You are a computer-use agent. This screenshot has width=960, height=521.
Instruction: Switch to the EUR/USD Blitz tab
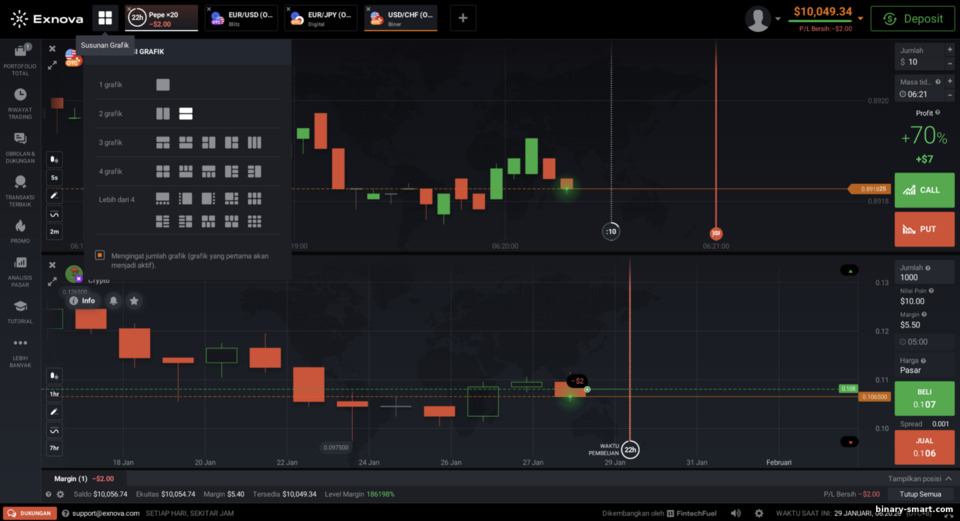coord(241,18)
